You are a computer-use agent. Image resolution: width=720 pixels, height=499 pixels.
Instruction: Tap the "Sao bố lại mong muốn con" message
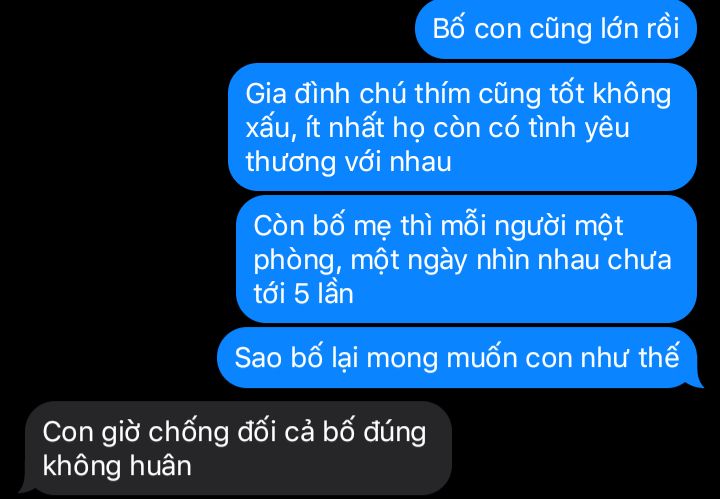point(458,358)
